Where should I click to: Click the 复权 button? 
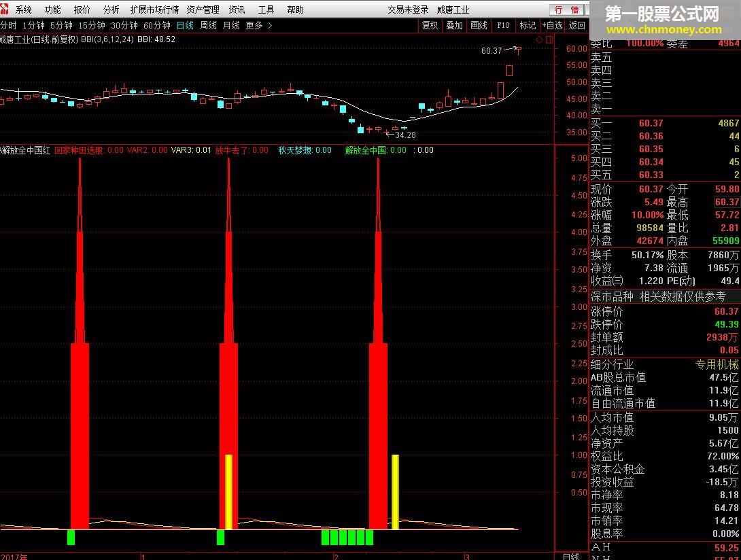[x=430, y=26]
